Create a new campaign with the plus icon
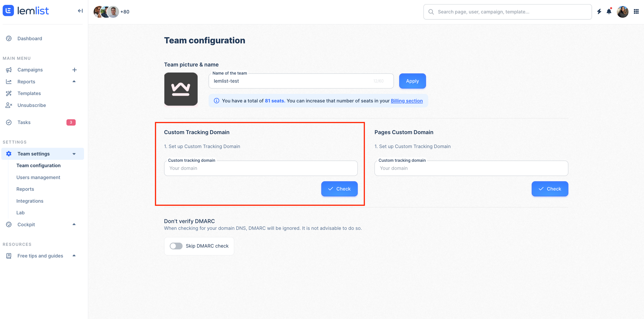Screen dimensions: 644x319 coord(74,70)
